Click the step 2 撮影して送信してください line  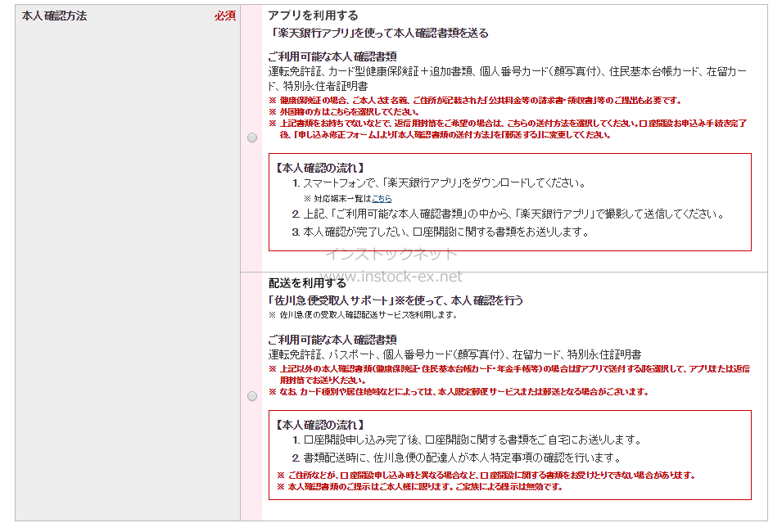508,214
